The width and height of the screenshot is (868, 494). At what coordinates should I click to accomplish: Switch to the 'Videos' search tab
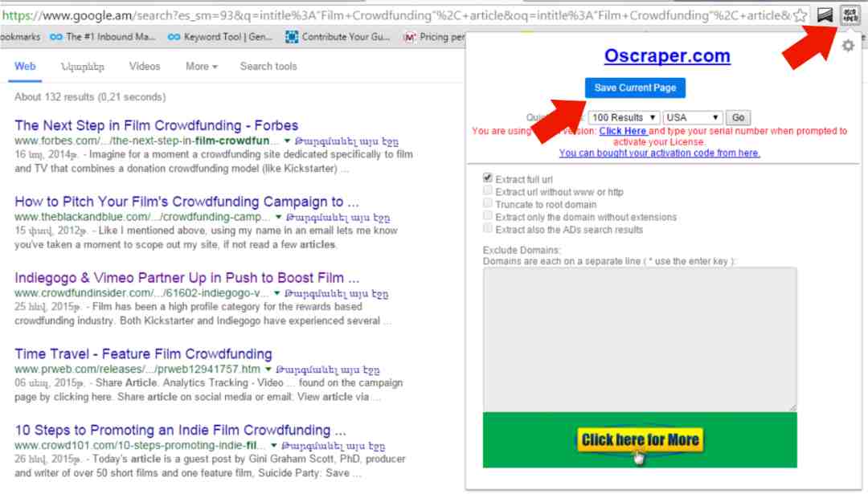pyautogui.click(x=145, y=67)
